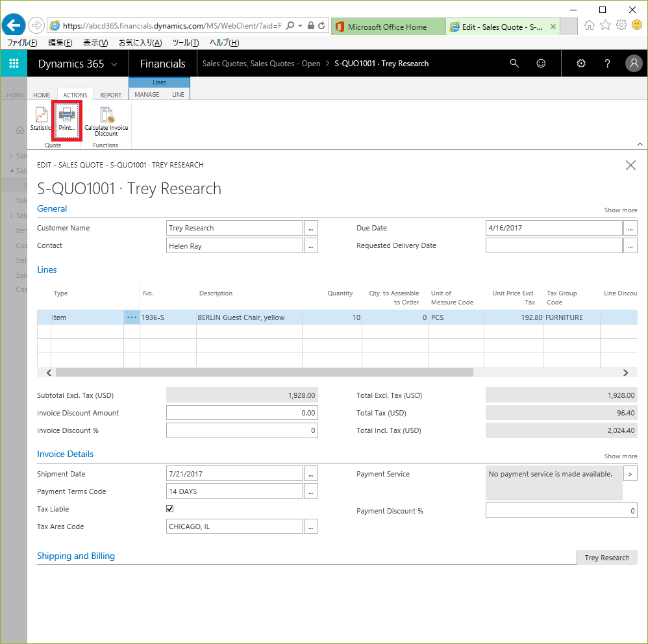Screen dimensions: 648x644
Task: Open the user account avatar
Action: tap(634, 64)
